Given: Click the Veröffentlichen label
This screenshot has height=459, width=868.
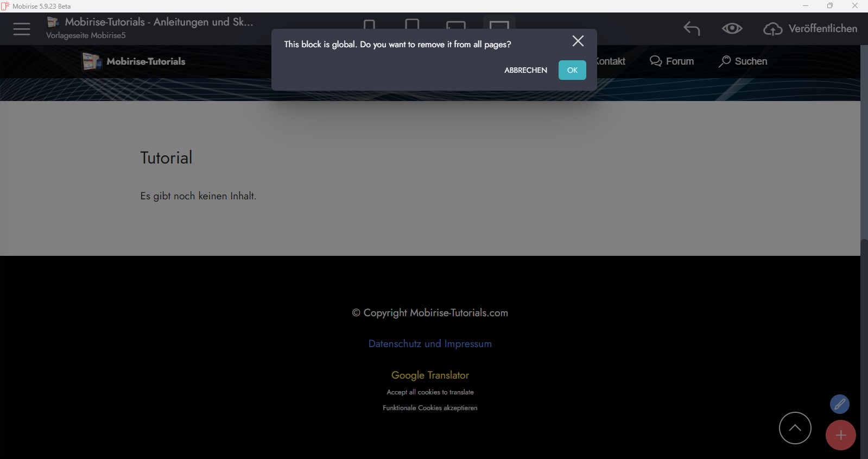Looking at the screenshot, I should [823, 29].
